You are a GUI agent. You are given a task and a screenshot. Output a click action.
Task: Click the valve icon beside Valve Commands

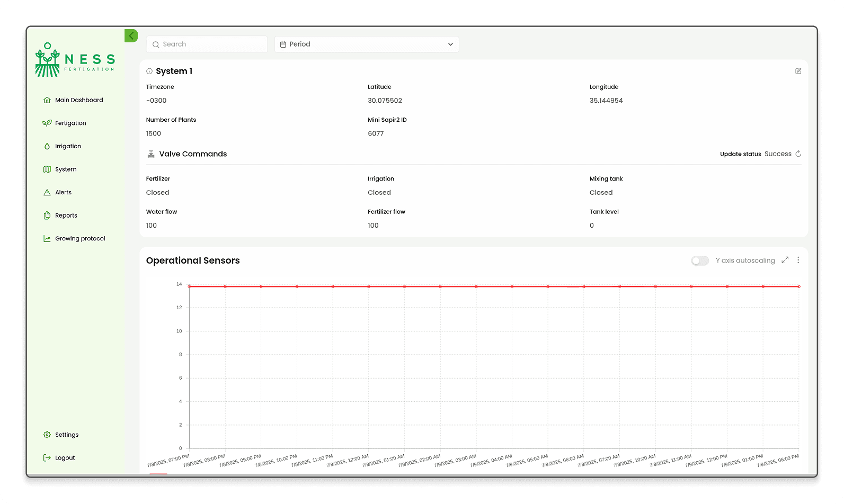click(x=151, y=154)
